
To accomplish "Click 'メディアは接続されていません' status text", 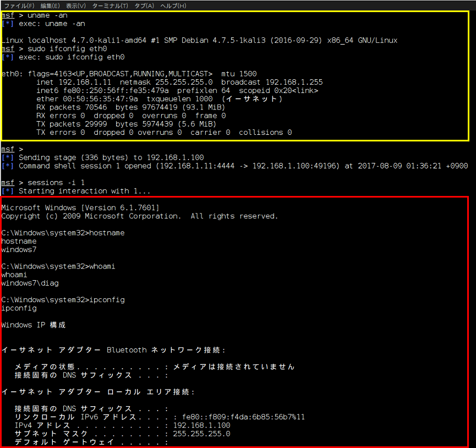I will click(x=234, y=367).
